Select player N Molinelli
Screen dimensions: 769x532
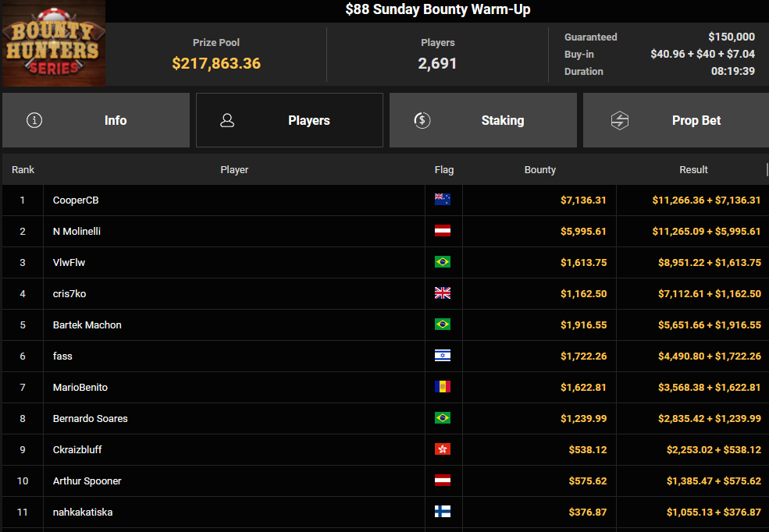point(77,231)
